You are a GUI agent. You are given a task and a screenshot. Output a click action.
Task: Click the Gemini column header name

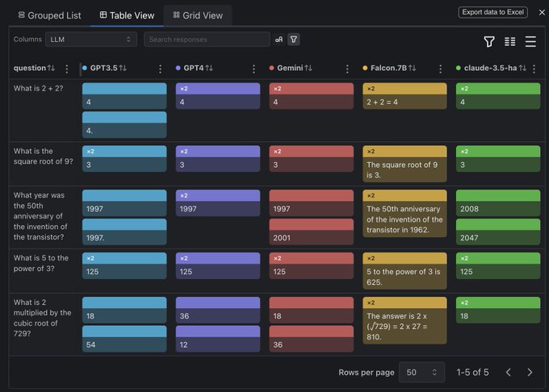click(290, 68)
